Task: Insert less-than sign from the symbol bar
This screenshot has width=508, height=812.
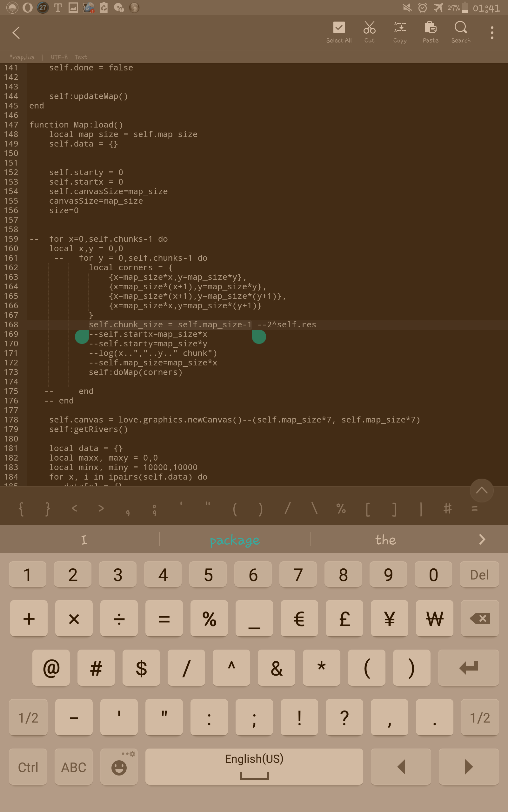Action: (75, 509)
